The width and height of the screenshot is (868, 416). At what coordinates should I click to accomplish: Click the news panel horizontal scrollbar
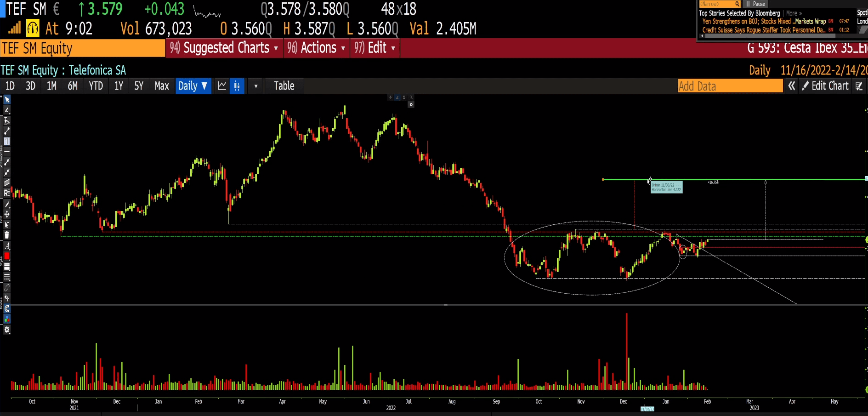pos(770,36)
